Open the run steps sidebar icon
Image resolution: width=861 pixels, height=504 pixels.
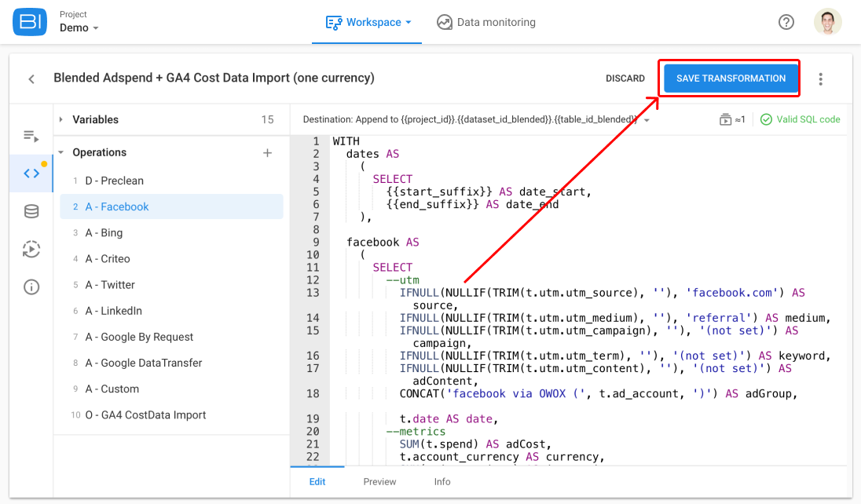click(x=31, y=136)
